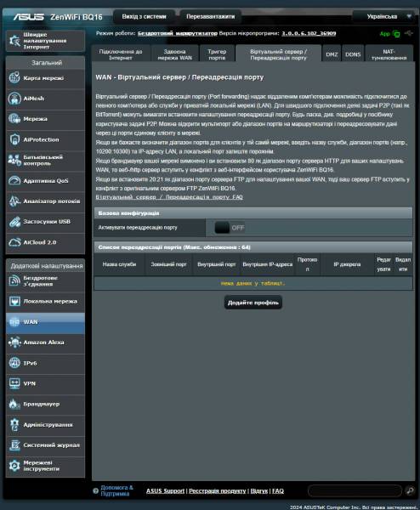
Task: Click into the footer search input field
Action: click(x=355, y=490)
